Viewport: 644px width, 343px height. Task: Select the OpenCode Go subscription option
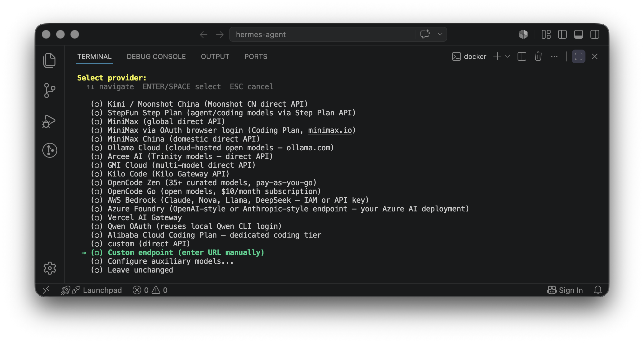(x=206, y=191)
